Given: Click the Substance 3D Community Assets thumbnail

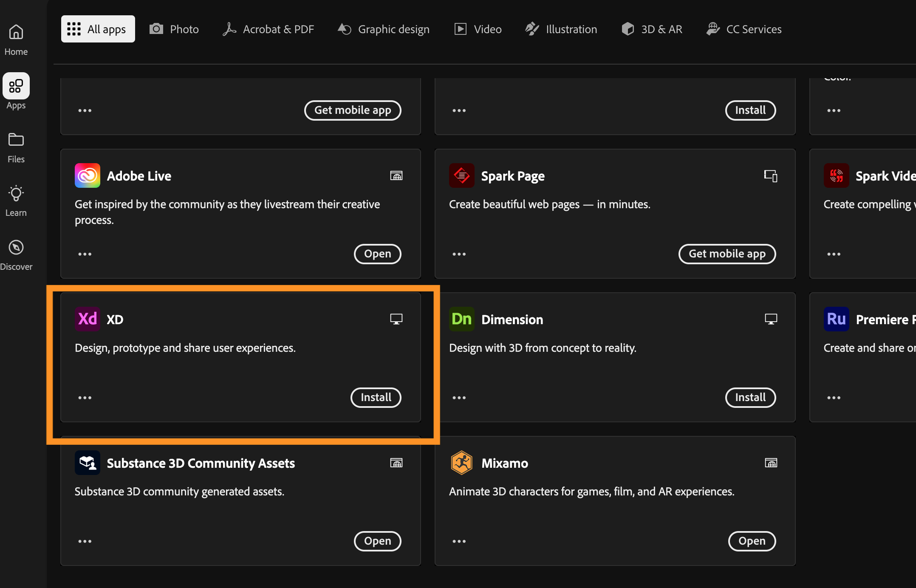Looking at the screenshot, I should (87, 463).
